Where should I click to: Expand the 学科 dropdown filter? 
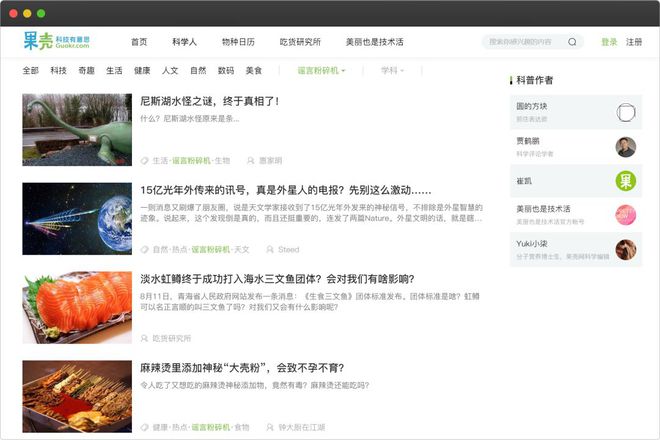pyautogui.click(x=392, y=70)
